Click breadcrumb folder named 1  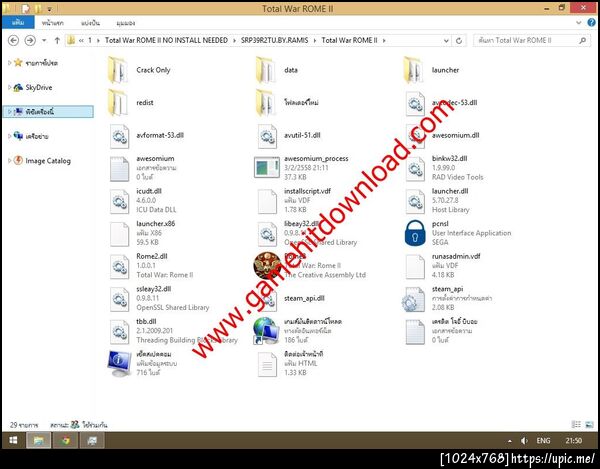coord(90,40)
